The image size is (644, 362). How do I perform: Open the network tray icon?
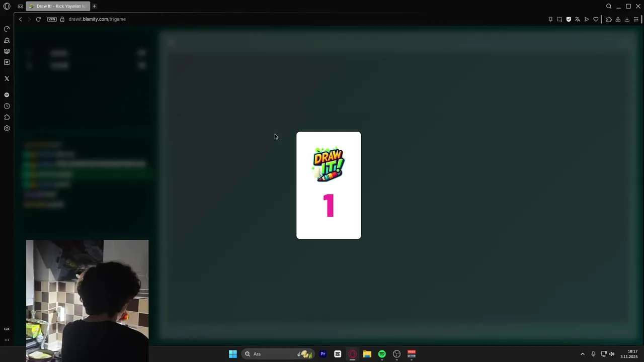[604, 354]
